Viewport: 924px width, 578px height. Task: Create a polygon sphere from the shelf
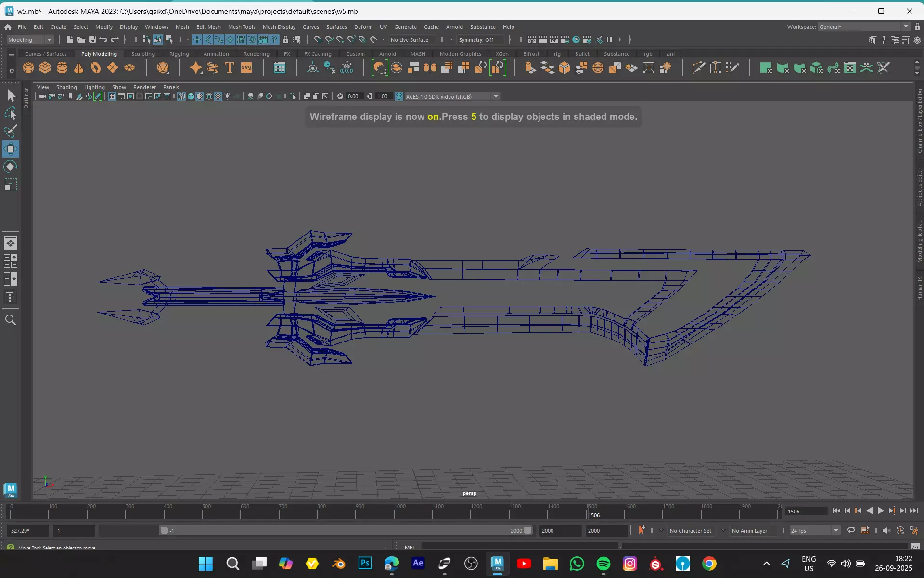28,68
